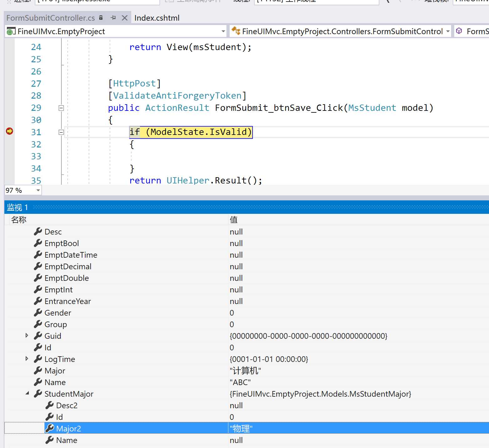Collapse the StudentMajor watch entry

(27, 393)
